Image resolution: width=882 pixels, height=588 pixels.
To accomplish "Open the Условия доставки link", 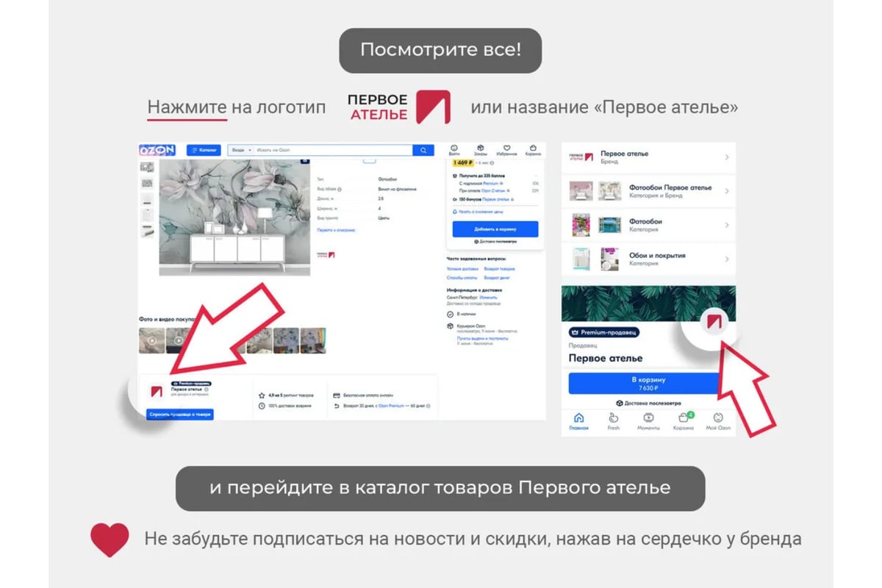I will (462, 269).
